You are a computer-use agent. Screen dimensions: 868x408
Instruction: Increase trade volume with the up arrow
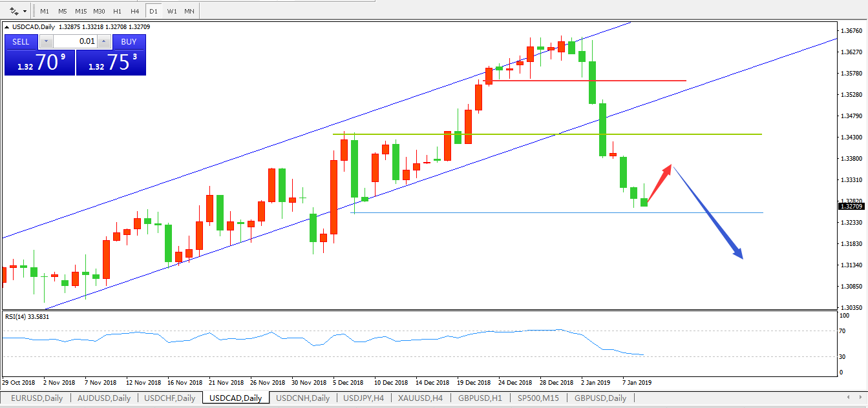pos(105,41)
